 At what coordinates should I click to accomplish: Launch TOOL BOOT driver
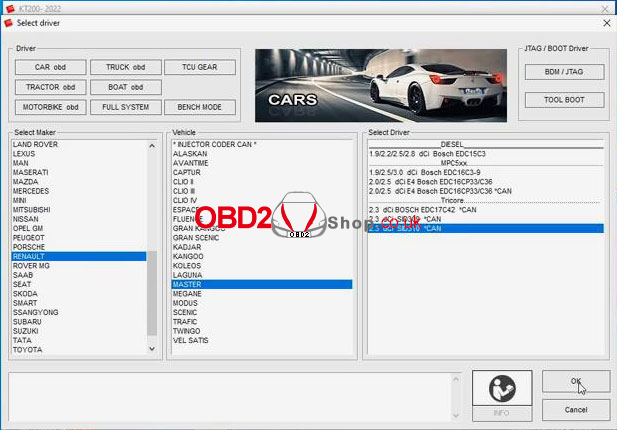(x=564, y=100)
